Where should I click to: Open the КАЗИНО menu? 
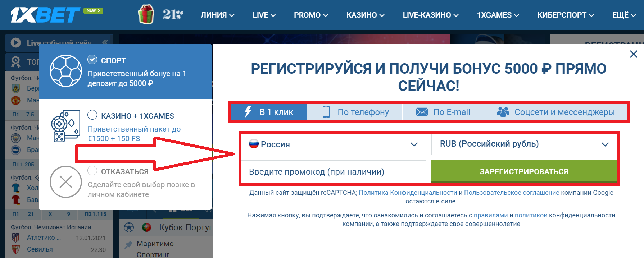[365, 15]
